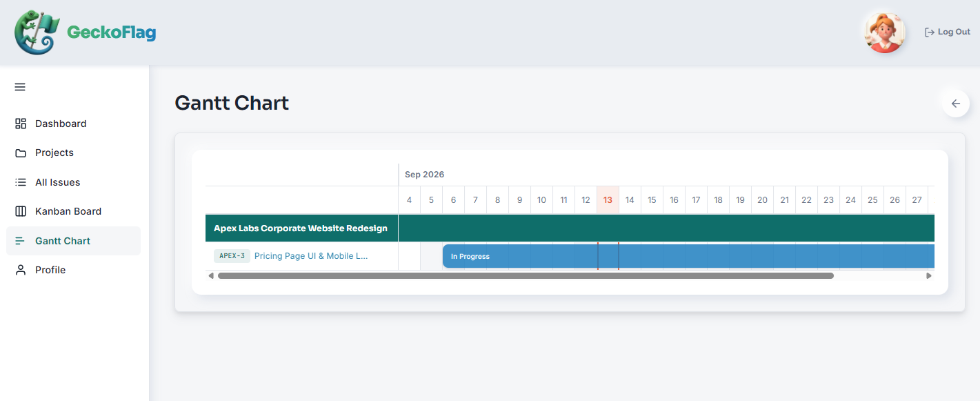Viewport: 980px width, 401px height.
Task: Click day 7 in the timeline header
Action: coord(475,200)
